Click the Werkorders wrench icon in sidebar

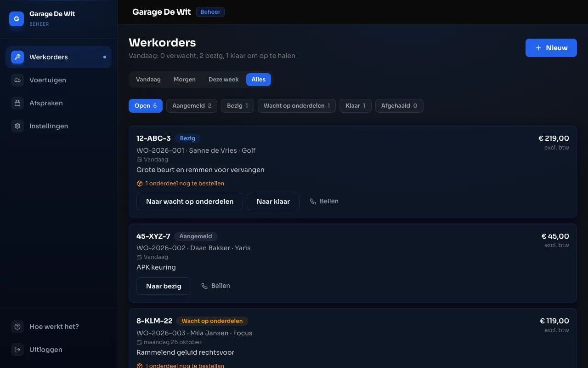(17, 57)
